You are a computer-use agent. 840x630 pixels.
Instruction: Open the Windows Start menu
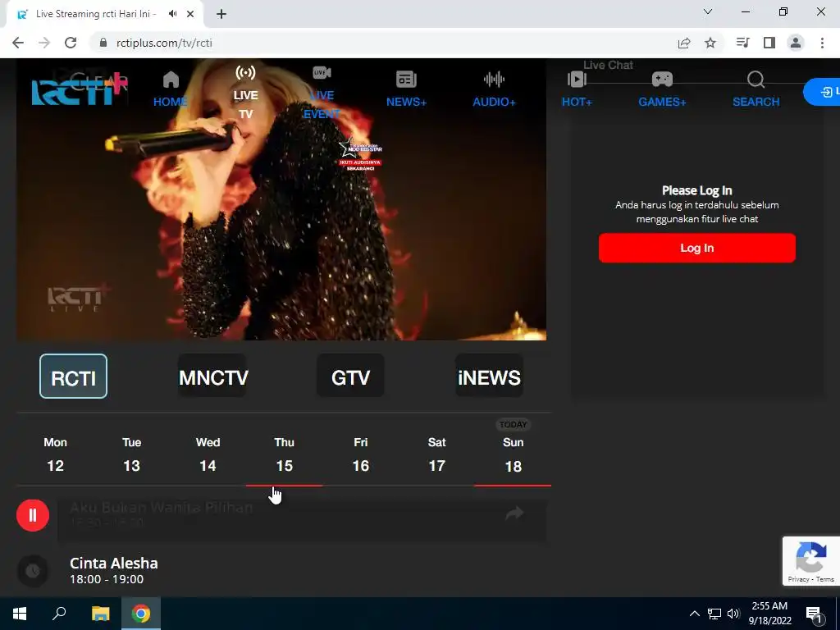pos(20,614)
